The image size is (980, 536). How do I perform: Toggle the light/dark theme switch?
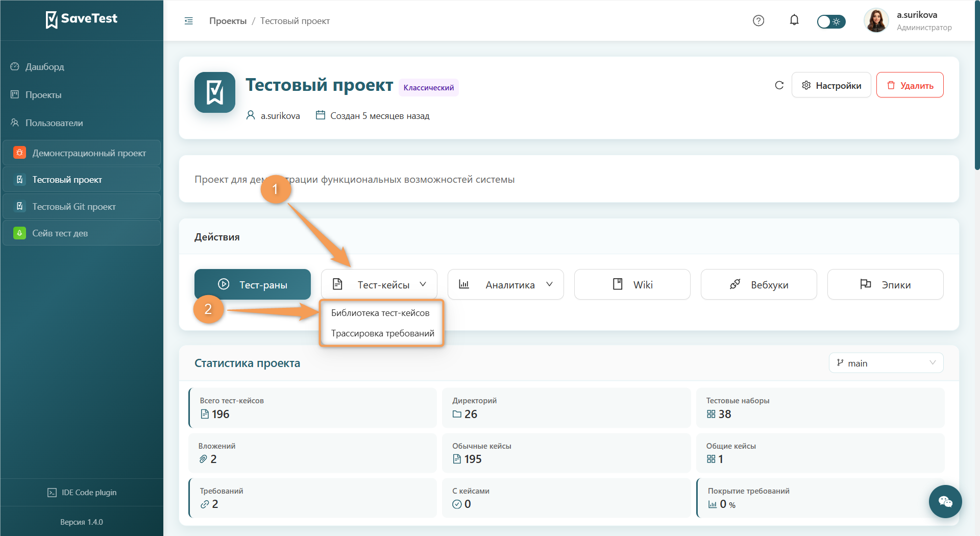(831, 21)
